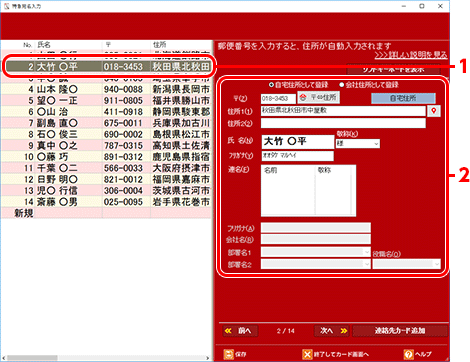Click address cell 大阪府摂津市
This screenshot has width=470, height=362.
(x=181, y=168)
